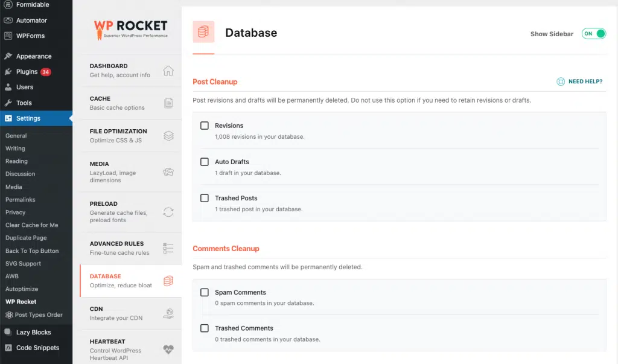Click the Heartbeat heart icon
The width and height of the screenshot is (618, 364).
168,349
